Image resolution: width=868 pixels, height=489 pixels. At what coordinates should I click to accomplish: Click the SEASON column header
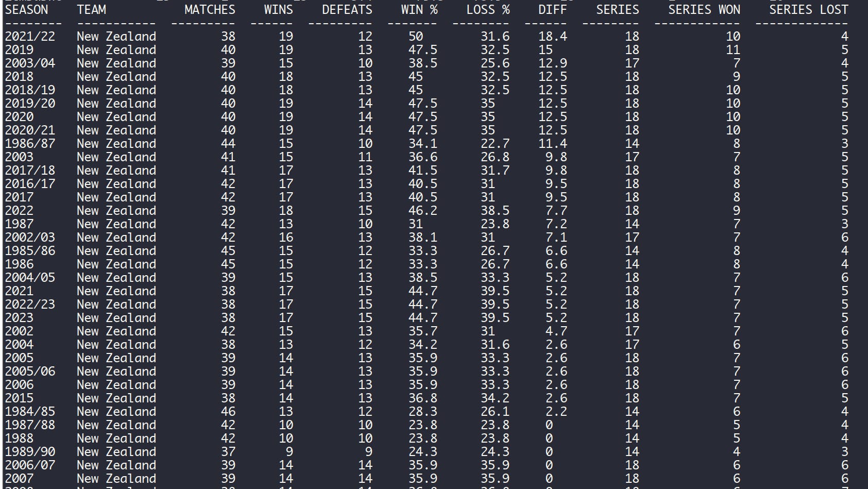point(26,10)
